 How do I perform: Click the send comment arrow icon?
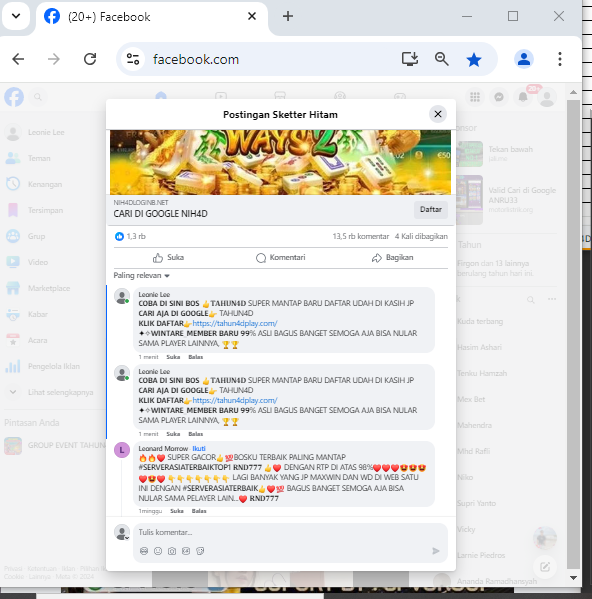pyautogui.click(x=435, y=551)
